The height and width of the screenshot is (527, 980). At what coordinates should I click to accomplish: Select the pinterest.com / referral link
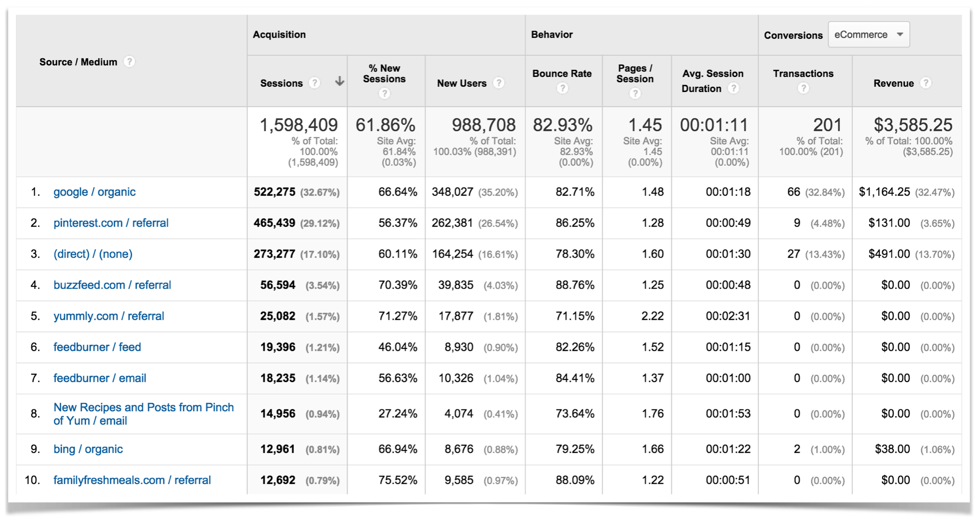[111, 223]
